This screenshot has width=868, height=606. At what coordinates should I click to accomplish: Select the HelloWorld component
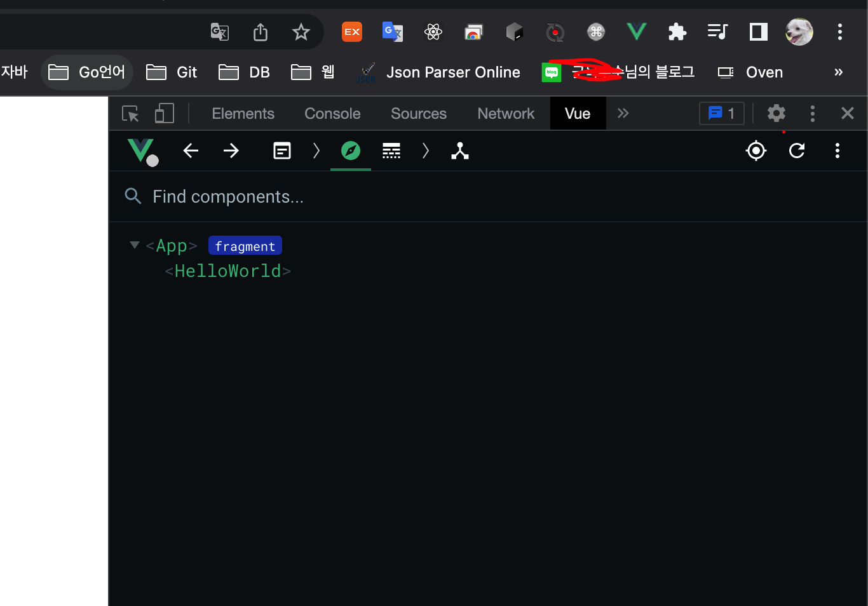pyautogui.click(x=227, y=271)
